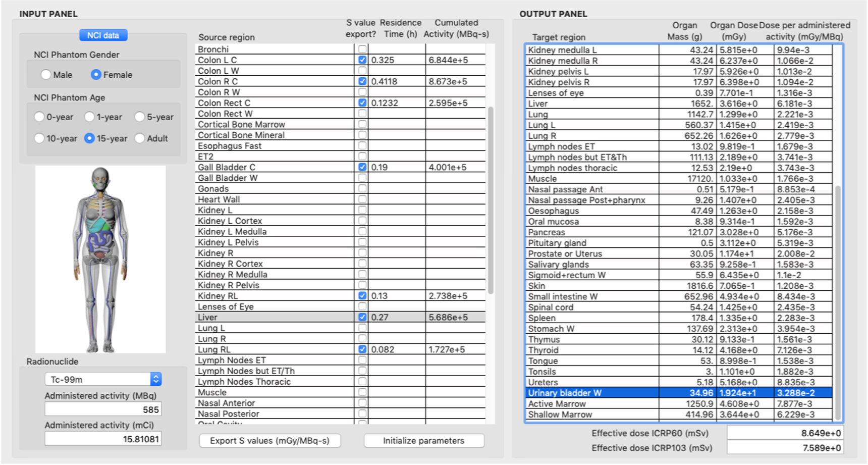Select the Pancreas target region row
Viewport: 868px width, 465px height.
678,232
